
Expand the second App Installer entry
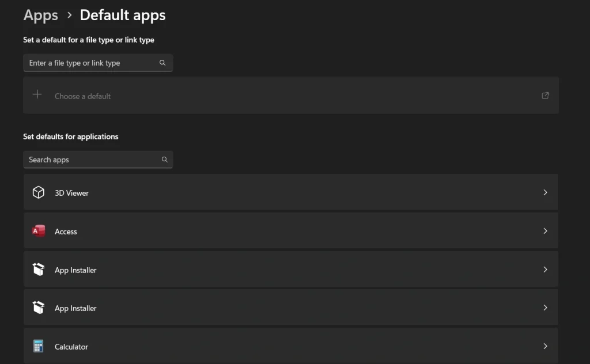(545, 308)
